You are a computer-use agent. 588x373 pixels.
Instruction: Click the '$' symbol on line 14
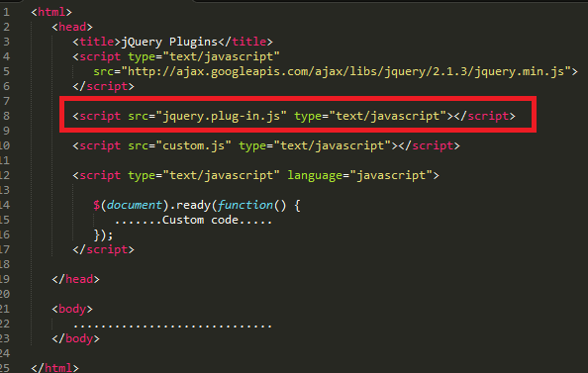(x=96, y=205)
